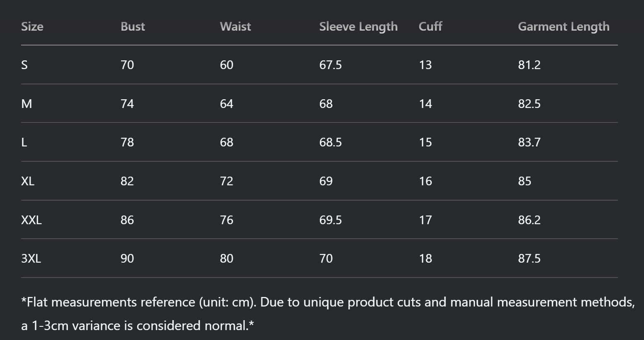Select garment length 87.5 in 3XL row
Image resolution: width=644 pixels, height=340 pixels.
click(x=529, y=259)
